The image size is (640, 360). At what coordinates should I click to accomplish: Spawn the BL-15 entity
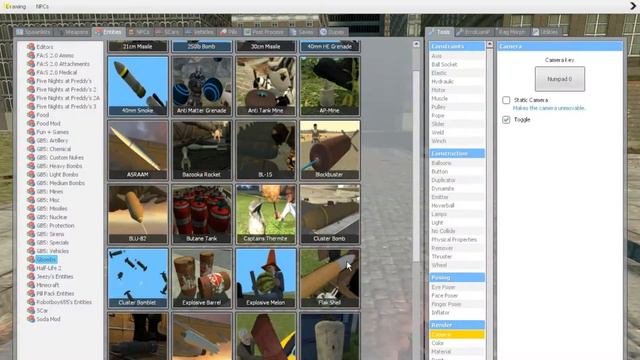point(266,150)
